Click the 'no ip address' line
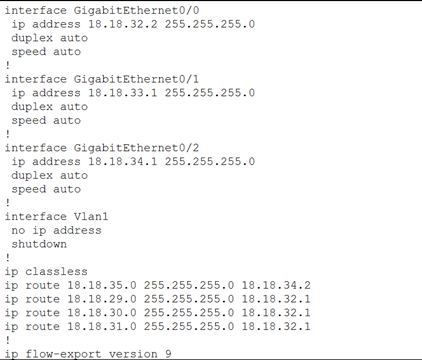Viewport: 422px width, 360px height. tap(56, 230)
